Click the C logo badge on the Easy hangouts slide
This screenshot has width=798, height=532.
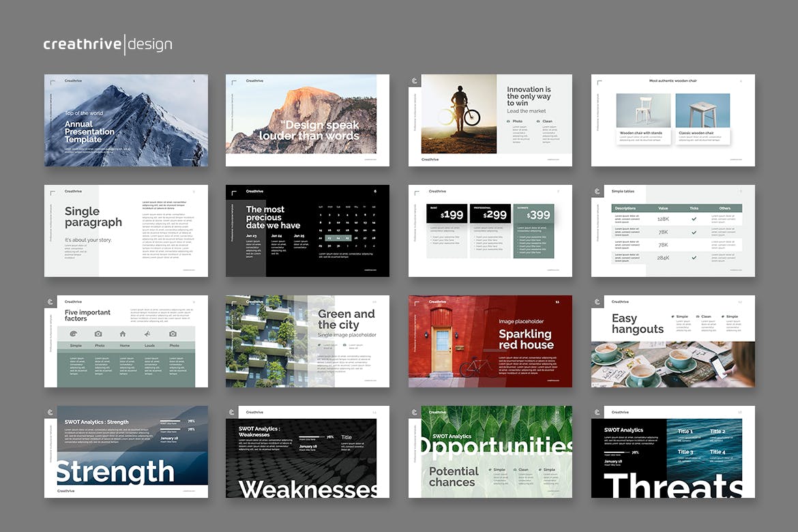click(x=597, y=301)
